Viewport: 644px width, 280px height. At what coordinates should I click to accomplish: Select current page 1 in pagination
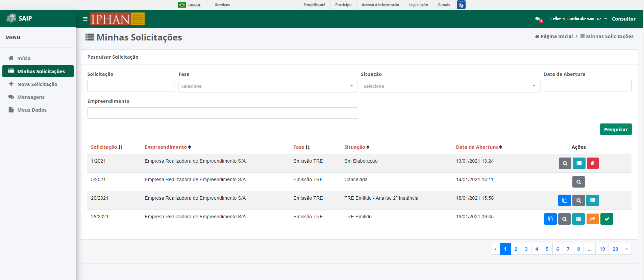pos(505,249)
